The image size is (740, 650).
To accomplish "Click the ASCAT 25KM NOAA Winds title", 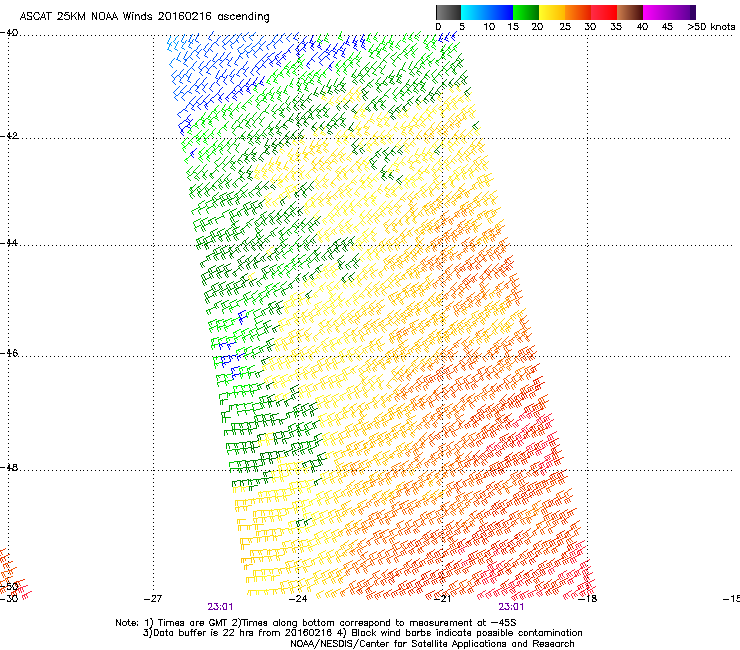I will (144, 17).
